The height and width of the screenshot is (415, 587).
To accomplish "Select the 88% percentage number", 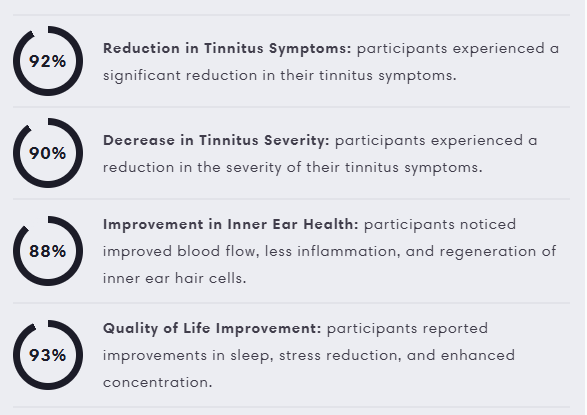I will pos(48,251).
